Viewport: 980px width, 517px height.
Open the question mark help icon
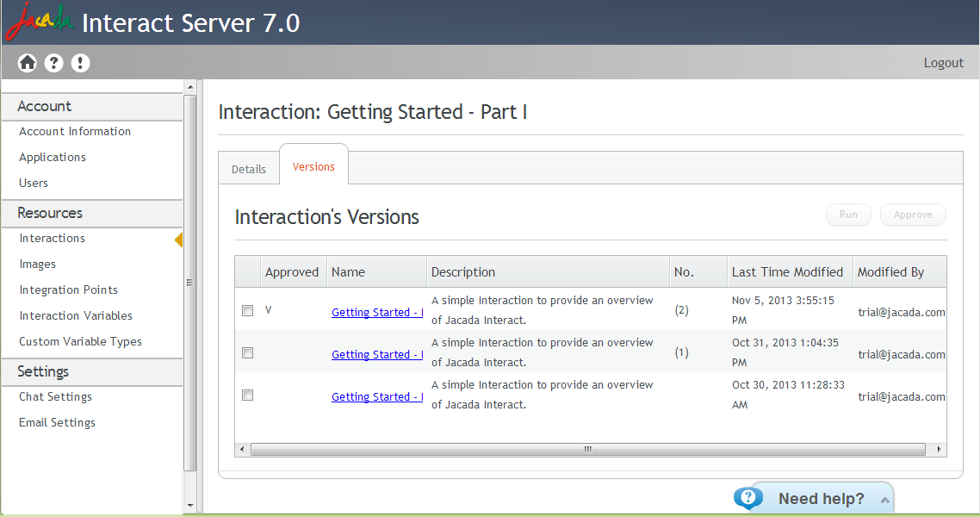click(x=53, y=63)
